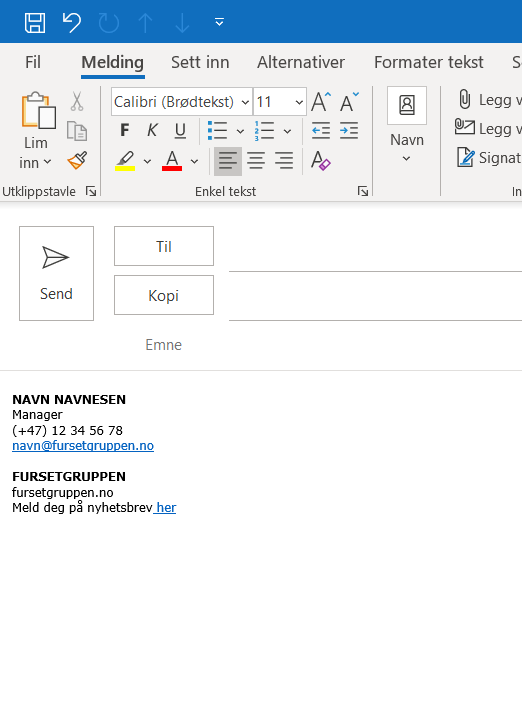Click the FURSETGRUPPEN heading text

point(69,477)
